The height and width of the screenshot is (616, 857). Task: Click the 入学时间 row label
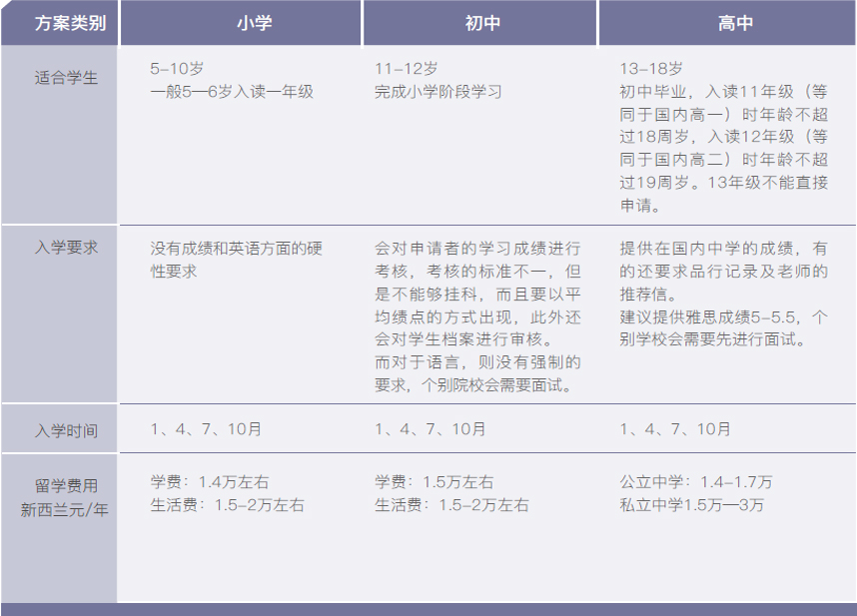(60, 430)
